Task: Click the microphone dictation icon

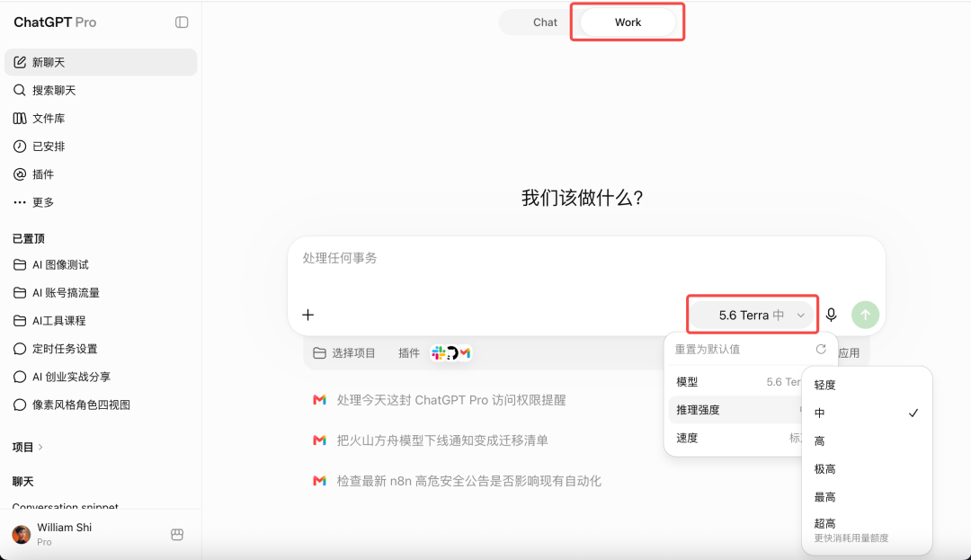Action: click(x=831, y=315)
